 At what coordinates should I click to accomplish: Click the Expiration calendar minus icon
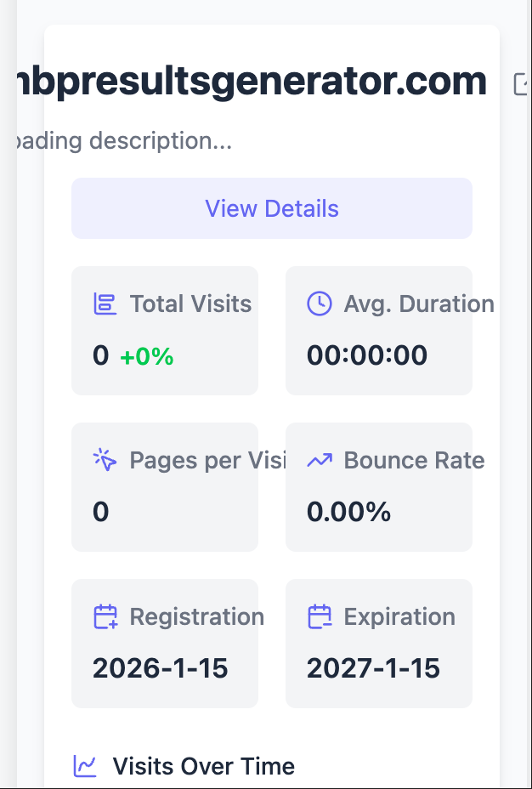[x=320, y=617]
